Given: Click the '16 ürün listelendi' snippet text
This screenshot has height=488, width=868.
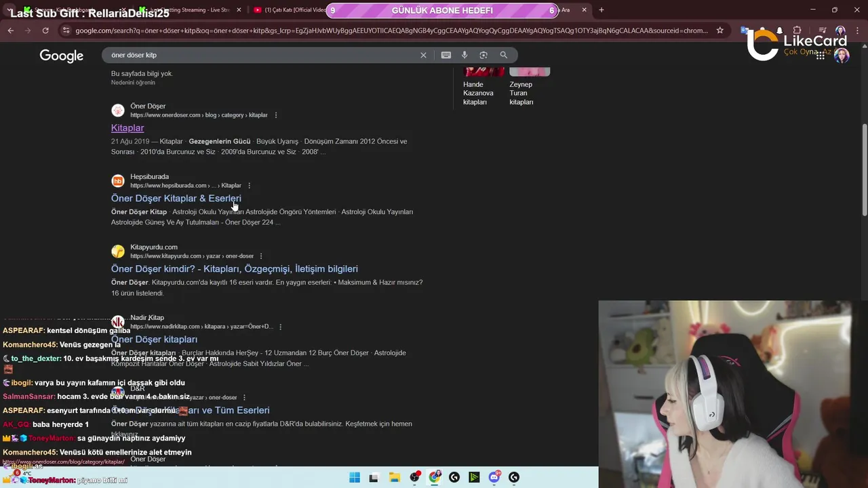Looking at the screenshot, I should click(x=138, y=293).
